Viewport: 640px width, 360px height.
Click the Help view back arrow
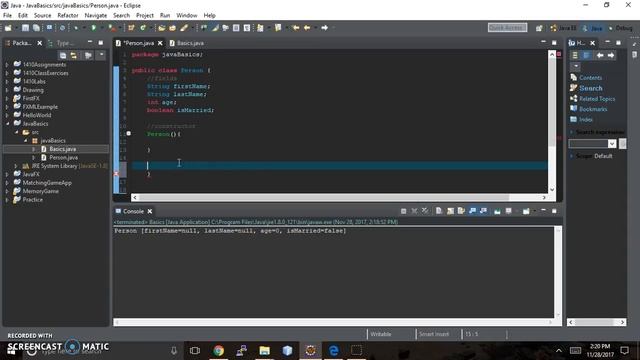click(600, 55)
